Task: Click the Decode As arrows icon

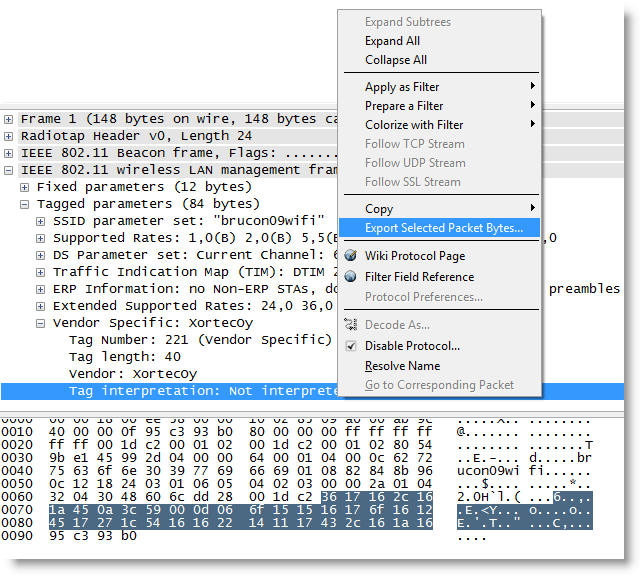Action: 351,324
